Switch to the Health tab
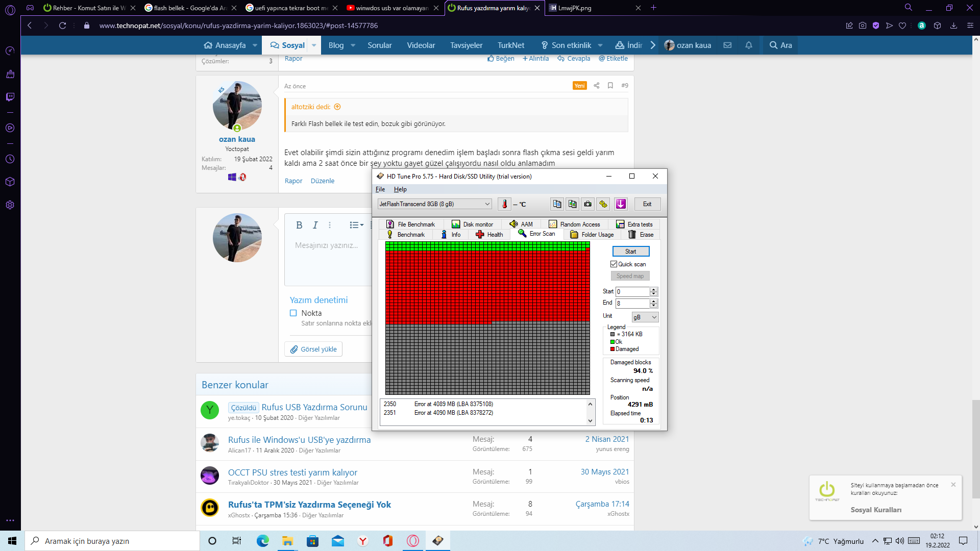 coord(489,235)
